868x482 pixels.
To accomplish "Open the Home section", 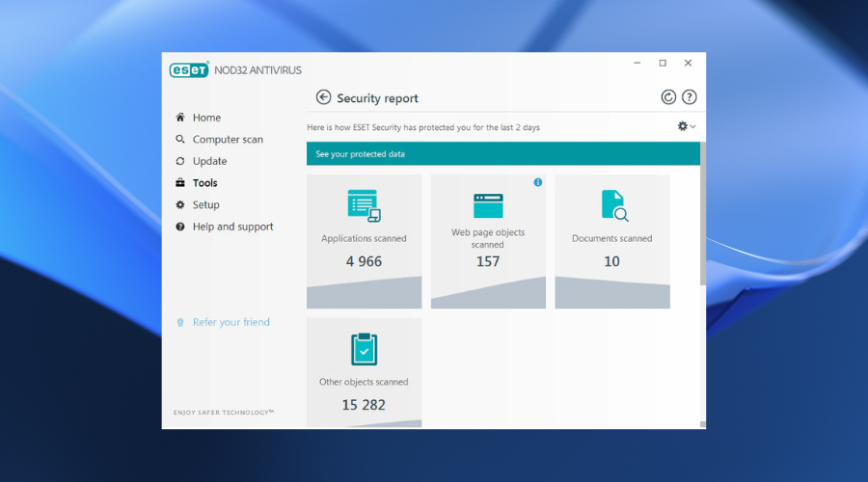I will coord(206,118).
